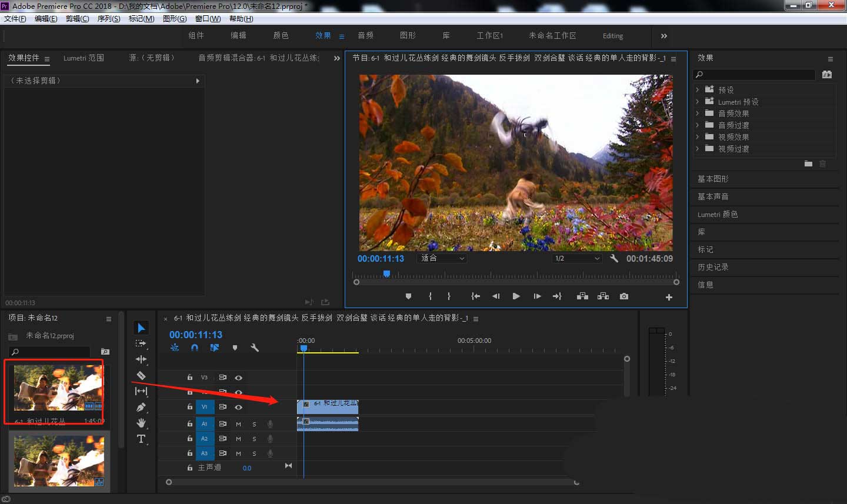
Task: Select the Razor tool
Action: 141,375
